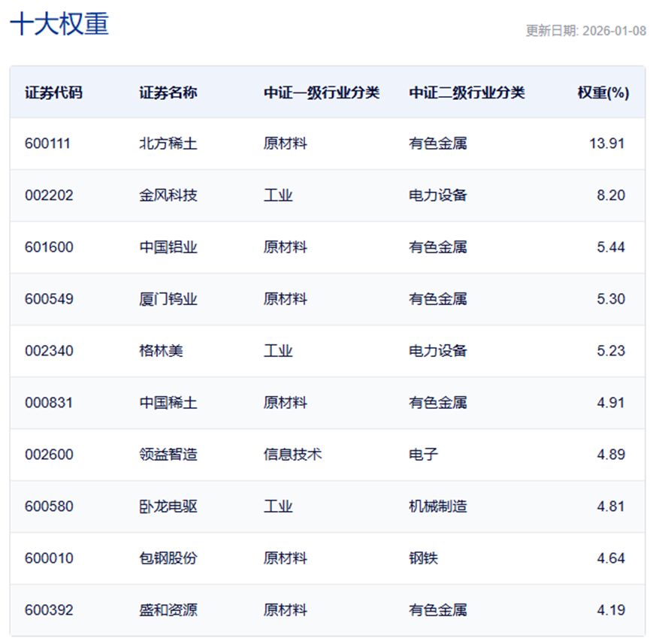
Task: Click the 证券名称 column header
Action: click(x=168, y=92)
